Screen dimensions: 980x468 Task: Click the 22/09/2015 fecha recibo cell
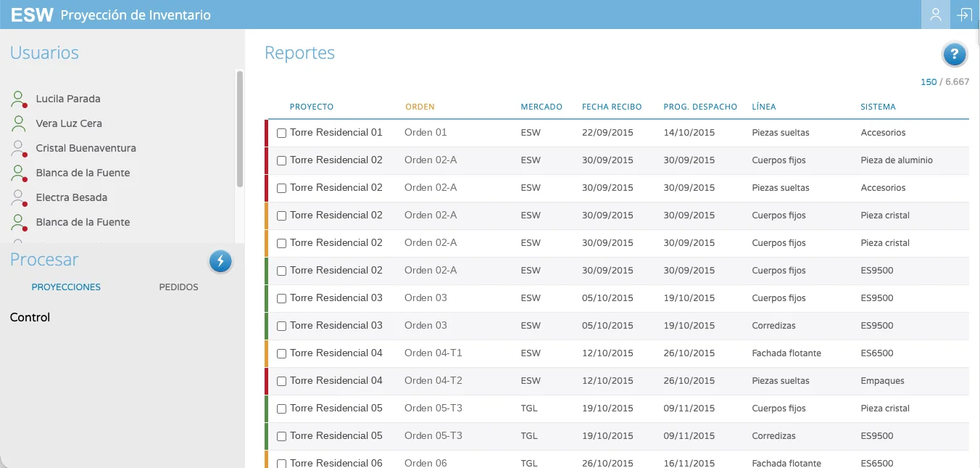click(607, 133)
